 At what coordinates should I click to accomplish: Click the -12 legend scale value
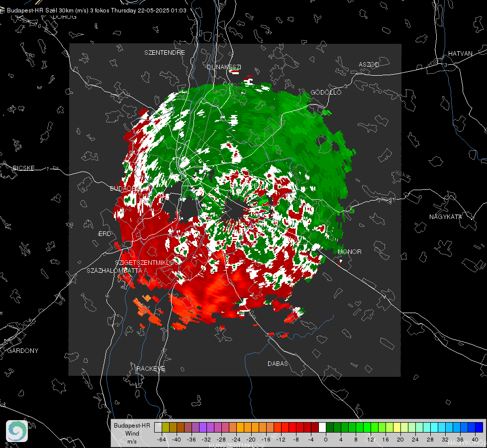[281, 440]
